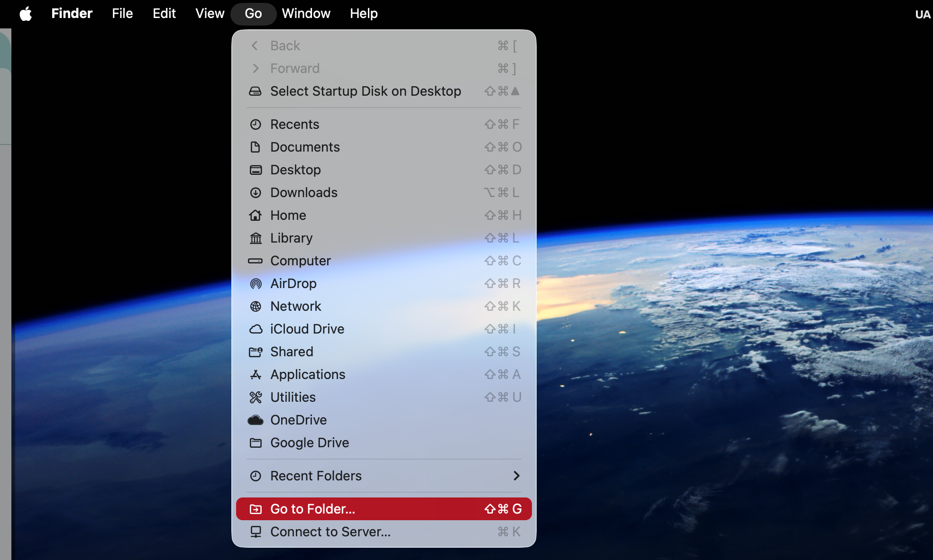This screenshot has width=933, height=560.
Task: Select Recents from the Go menu
Action: pos(384,124)
